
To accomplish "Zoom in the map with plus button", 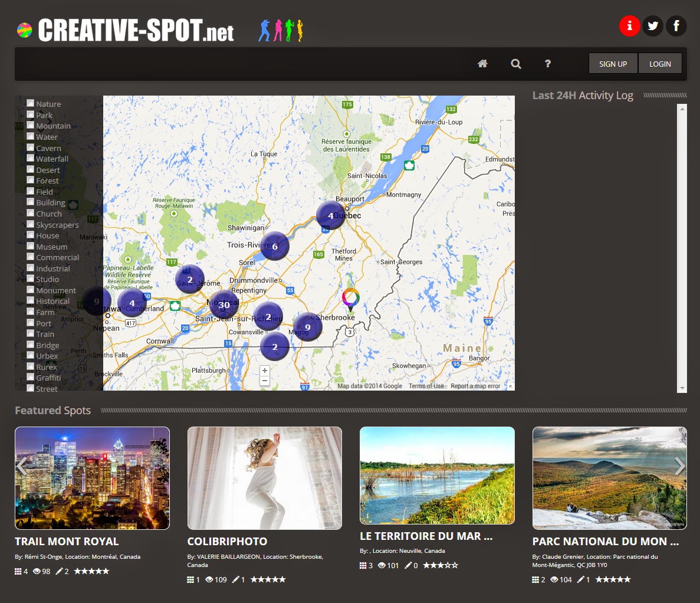I will 265,371.
